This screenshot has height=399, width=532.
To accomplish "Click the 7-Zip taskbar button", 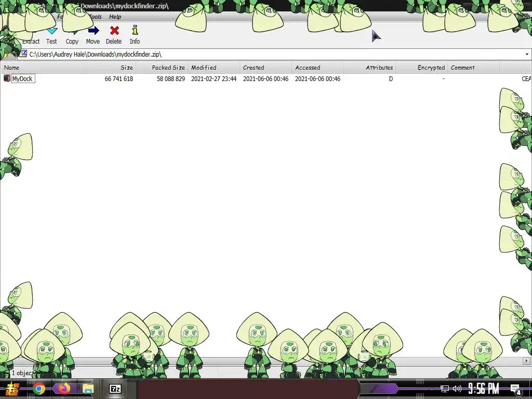I will point(115,389).
